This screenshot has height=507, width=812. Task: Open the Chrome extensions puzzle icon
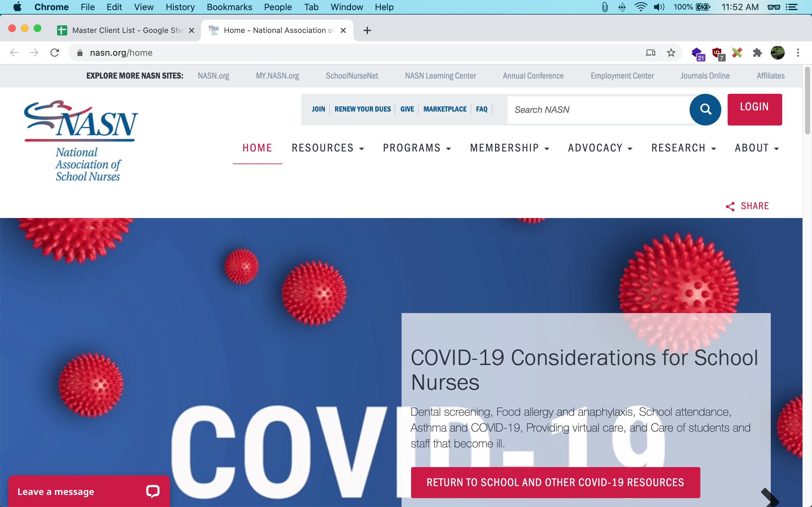click(757, 53)
